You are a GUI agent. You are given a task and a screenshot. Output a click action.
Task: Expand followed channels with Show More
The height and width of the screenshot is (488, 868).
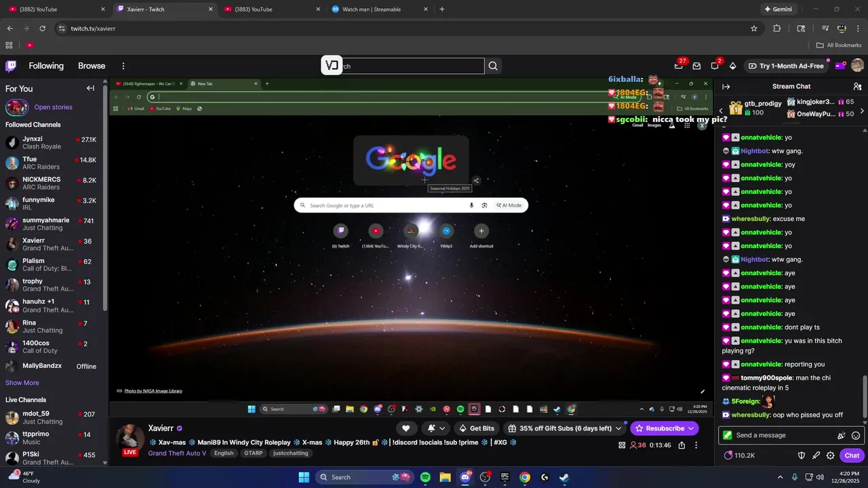(x=22, y=383)
